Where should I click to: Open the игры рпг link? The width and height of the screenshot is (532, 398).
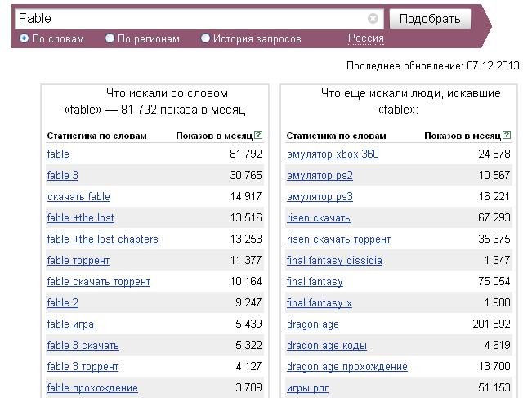[308, 388]
